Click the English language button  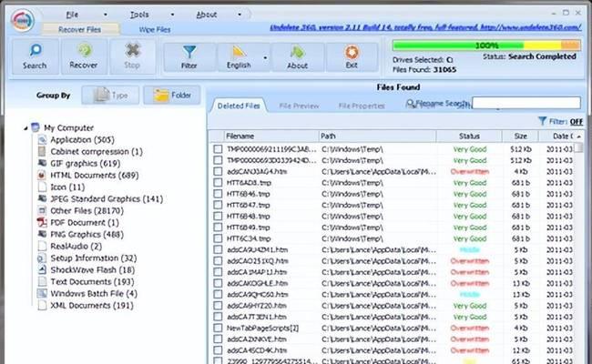point(239,57)
